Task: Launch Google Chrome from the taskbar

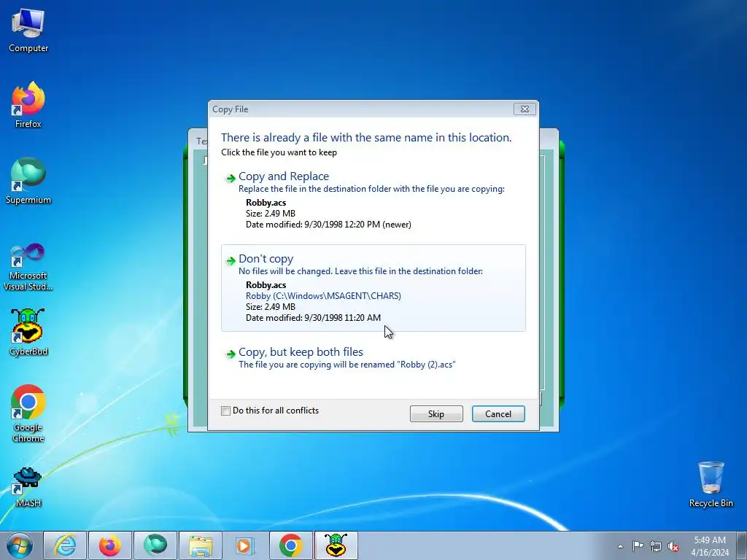Action: tap(290, 545)
